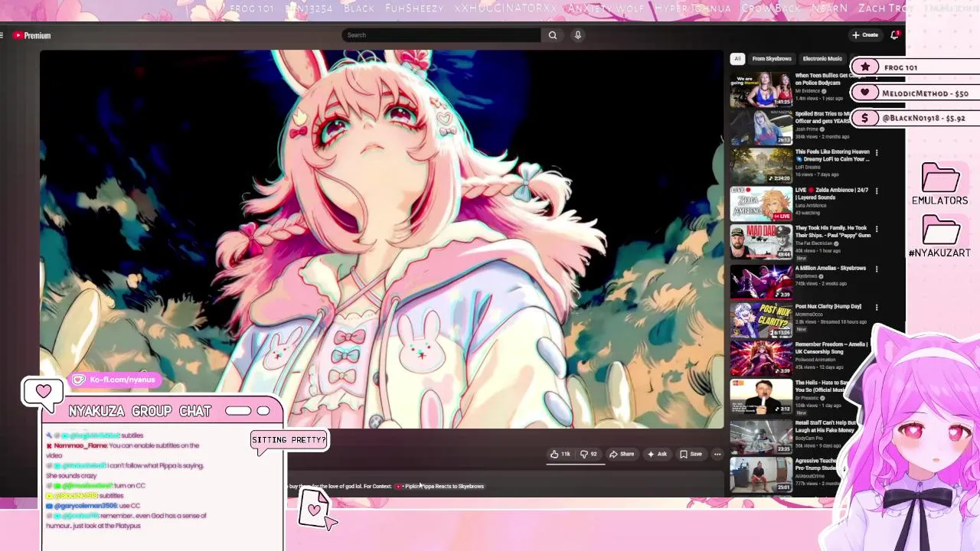Open the EMULATORS folder icon

[x=940, y=179]
